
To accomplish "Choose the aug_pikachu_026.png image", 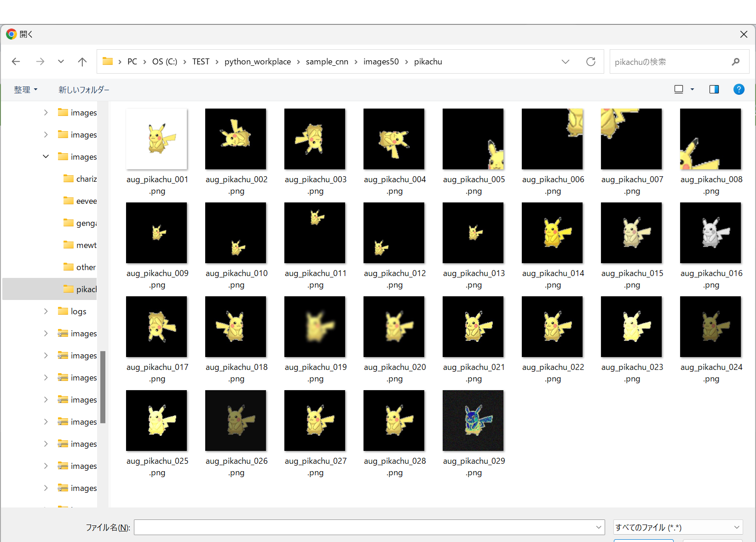I will 236,421.
